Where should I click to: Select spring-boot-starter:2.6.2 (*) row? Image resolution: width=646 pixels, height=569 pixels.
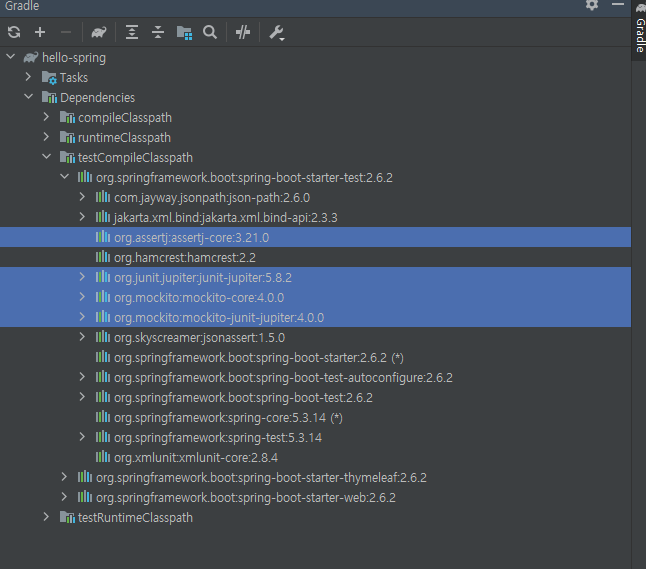[x=315, y=357]
